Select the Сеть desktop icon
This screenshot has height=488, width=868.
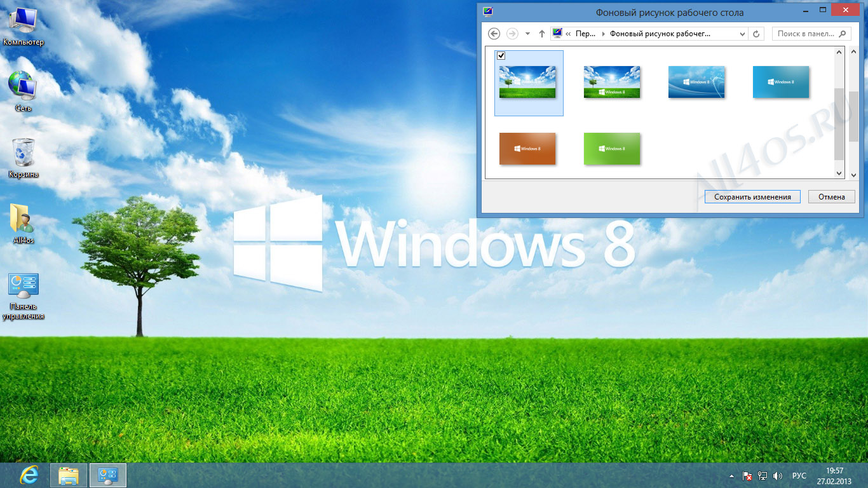[23, 92]
